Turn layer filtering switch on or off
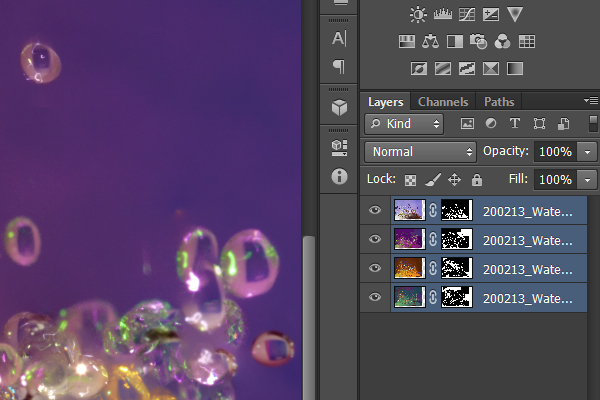The width and height of the screenshot is (600, 400). tap(593, 124)
